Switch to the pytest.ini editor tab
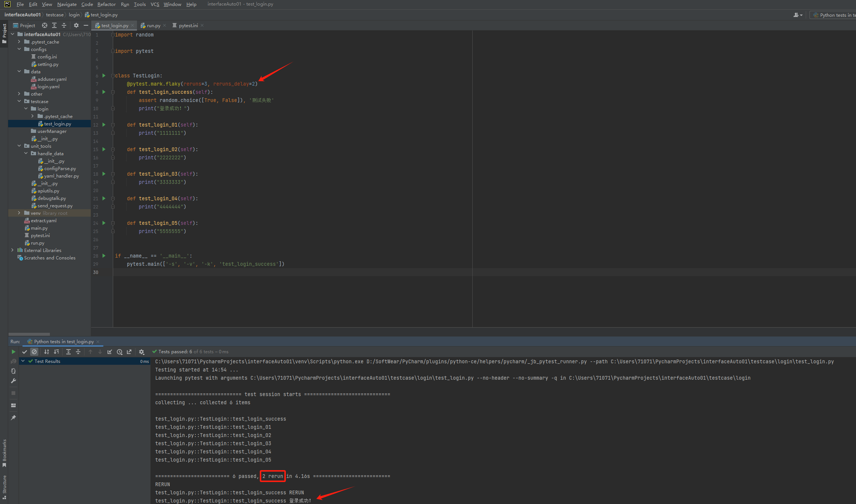Viewport: 856px width, 504px height. point(188,25)
